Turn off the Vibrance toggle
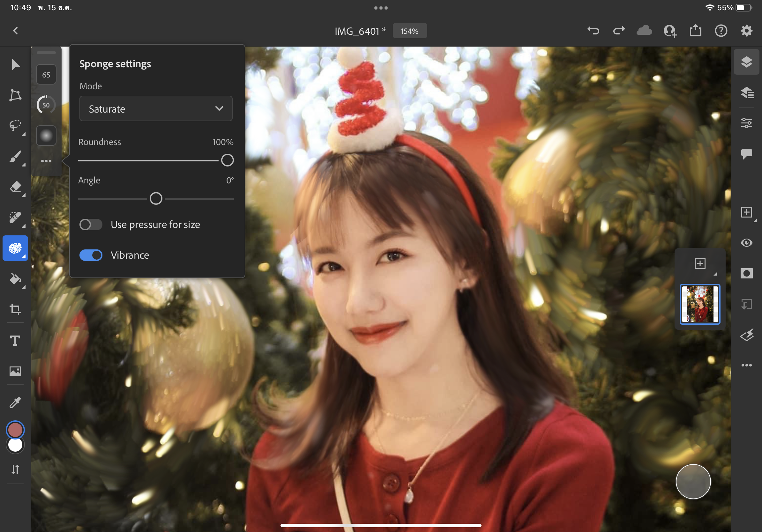The image size is (762, 532). click(91, 255)
